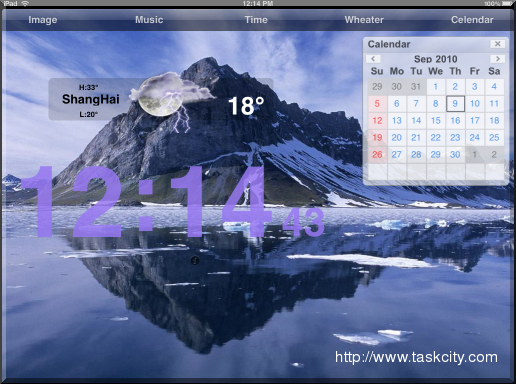Go to next month in calendar
The width and height of the screenshot is (516, 384).
497,59
